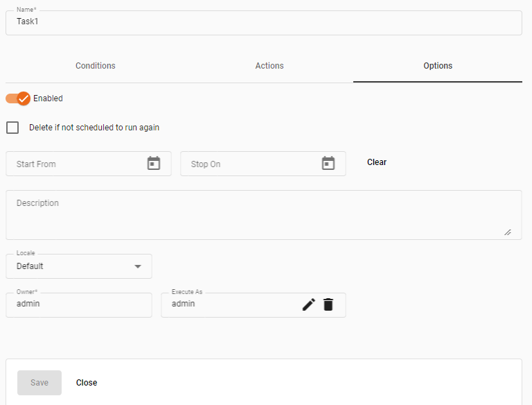
Task: Grab the Description box resize handle
Action: click(508, 232)
